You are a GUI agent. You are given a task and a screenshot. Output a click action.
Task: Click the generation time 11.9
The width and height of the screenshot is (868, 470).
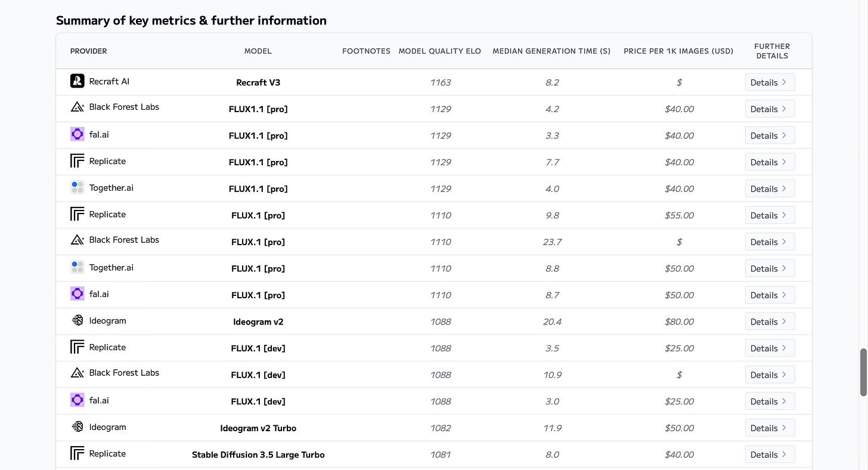[552, 428]
